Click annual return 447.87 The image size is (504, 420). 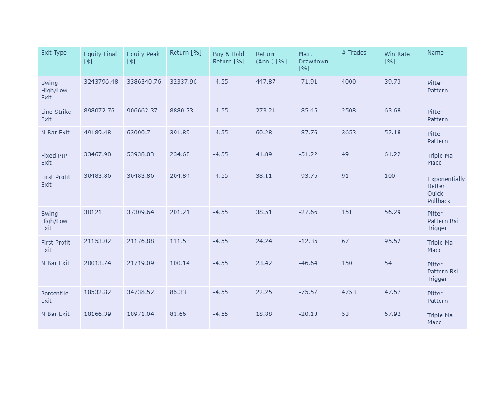(x=266, y=82)
